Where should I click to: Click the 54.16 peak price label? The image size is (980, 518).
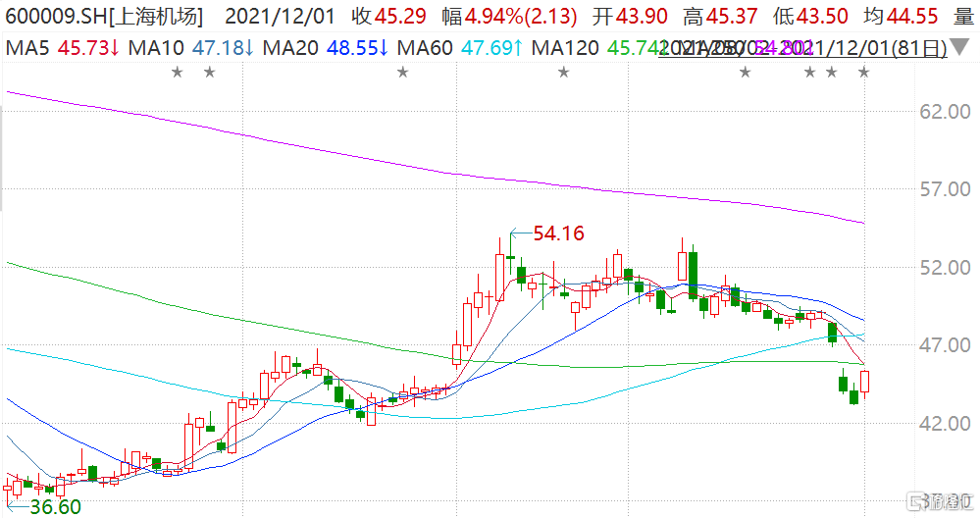(559, 233)
